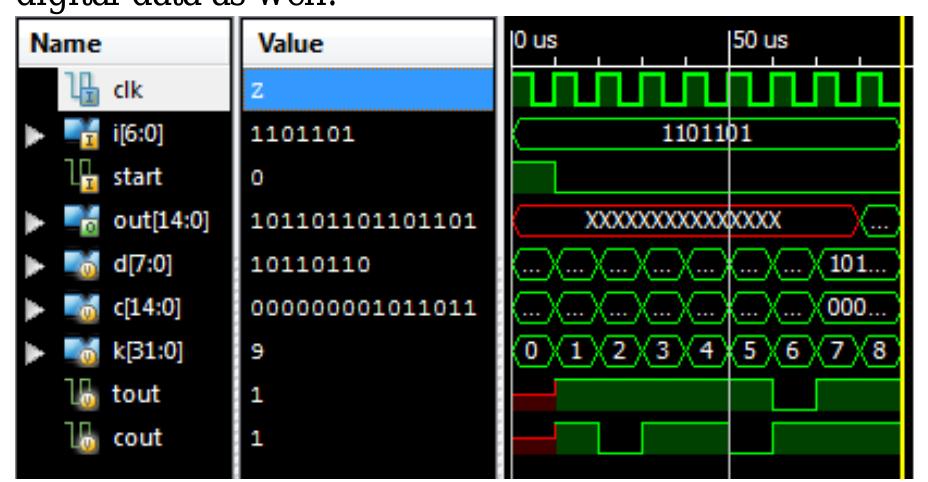
Task: Select the clk signal name
Action: pos(128,90)
